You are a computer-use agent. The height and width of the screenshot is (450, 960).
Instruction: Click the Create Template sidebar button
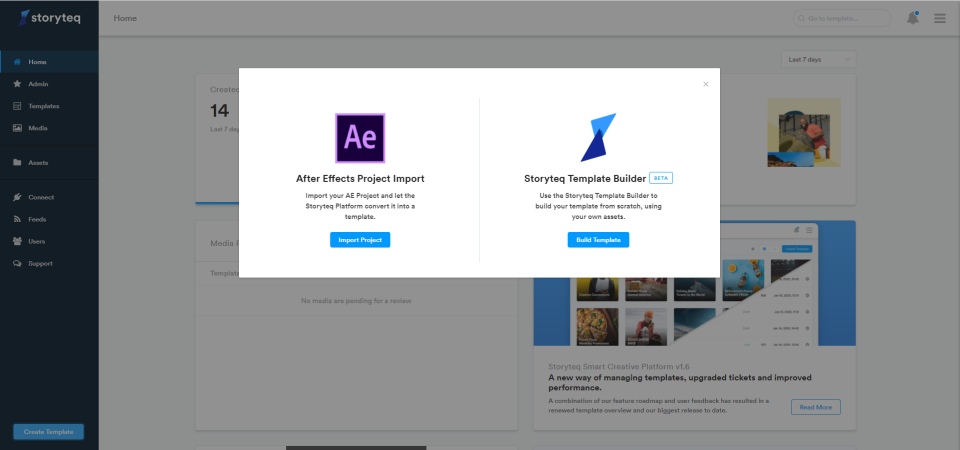click(x=48, y=432)
